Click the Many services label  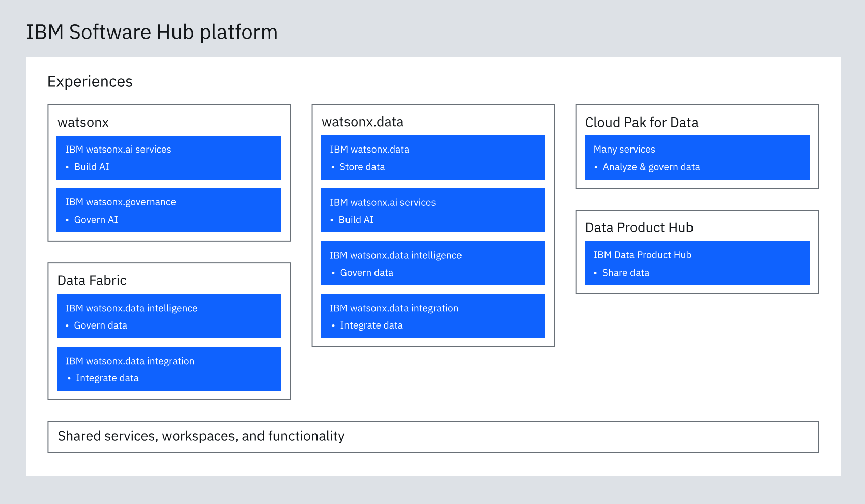tap(624, 150)
